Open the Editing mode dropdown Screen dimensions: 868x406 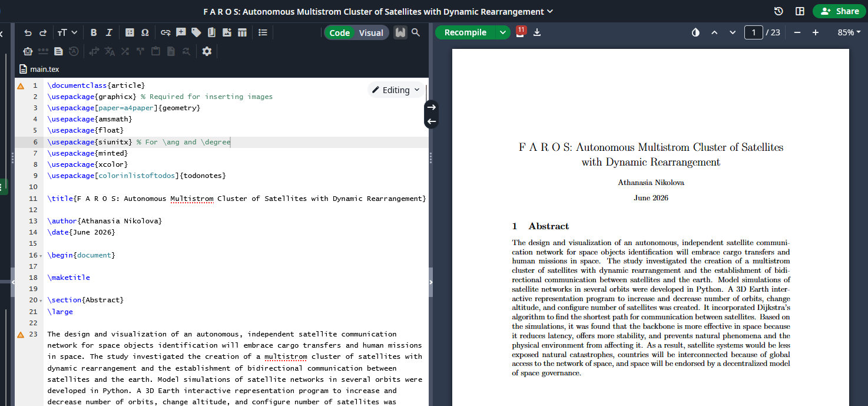(x=396, y=90)
